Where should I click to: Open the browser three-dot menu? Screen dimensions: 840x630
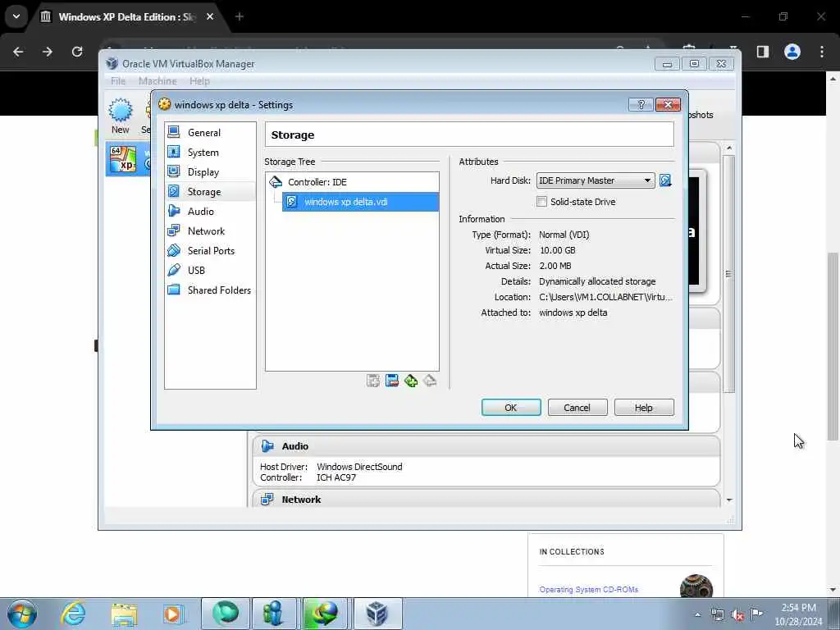[822, 52]
